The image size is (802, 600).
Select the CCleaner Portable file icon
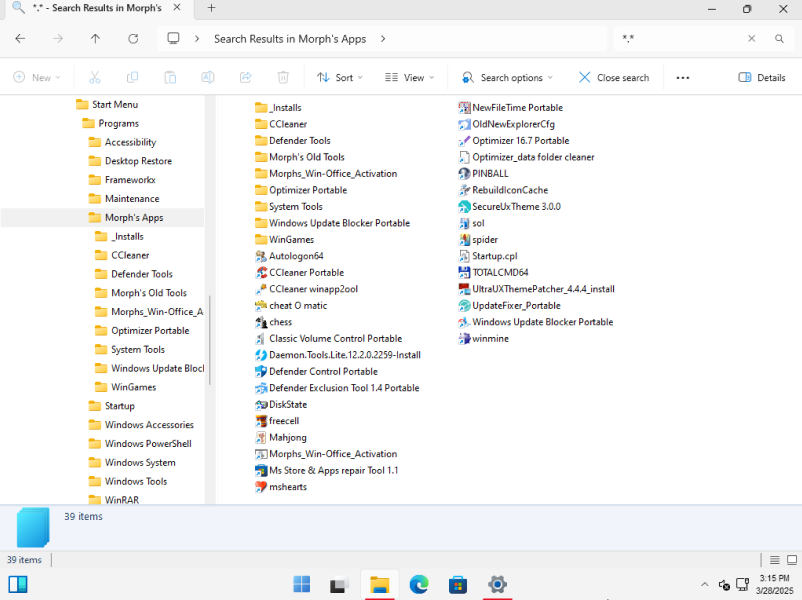click(261, 273)
